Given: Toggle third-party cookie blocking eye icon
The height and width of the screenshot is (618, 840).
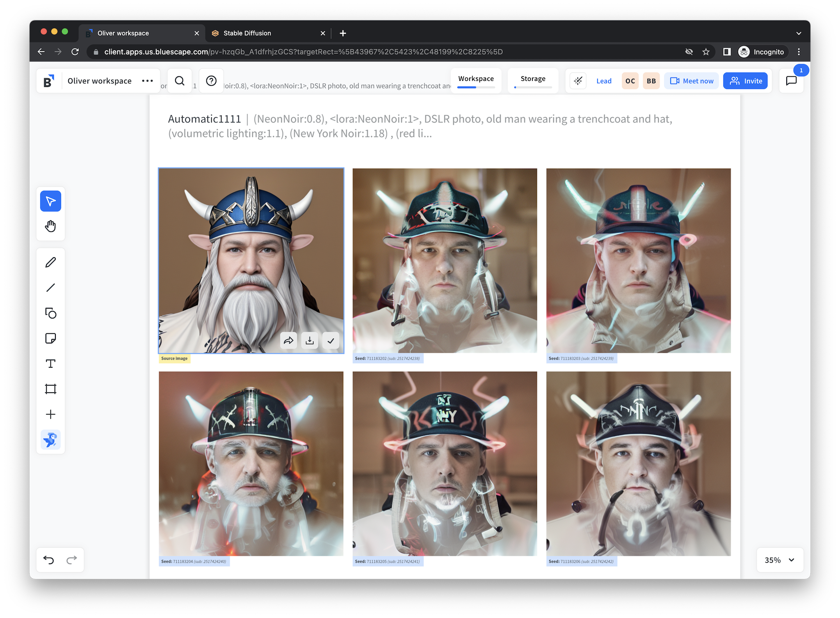Looking at the screenshot, I should 689,52.
